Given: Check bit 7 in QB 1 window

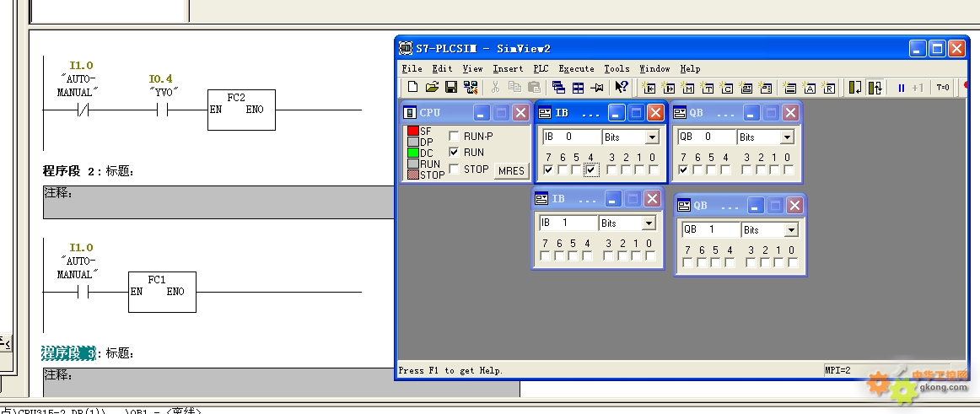Looking at the screenshot, I should [687, 263].
